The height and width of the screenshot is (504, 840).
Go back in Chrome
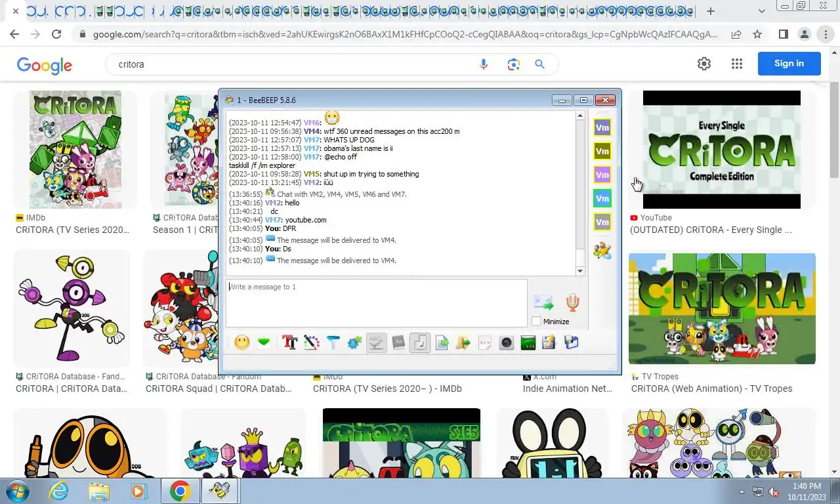click(x=14, y=34)
